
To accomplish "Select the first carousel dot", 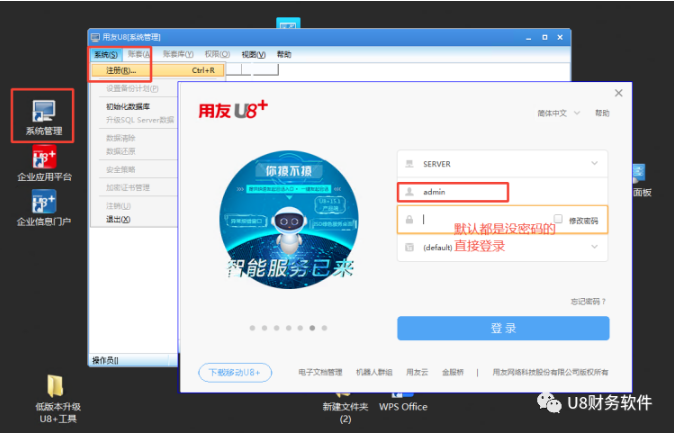I will pos(252,328).
